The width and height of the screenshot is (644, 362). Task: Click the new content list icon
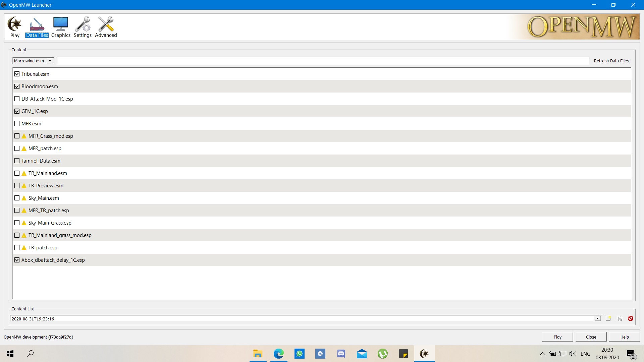point(608,318)
